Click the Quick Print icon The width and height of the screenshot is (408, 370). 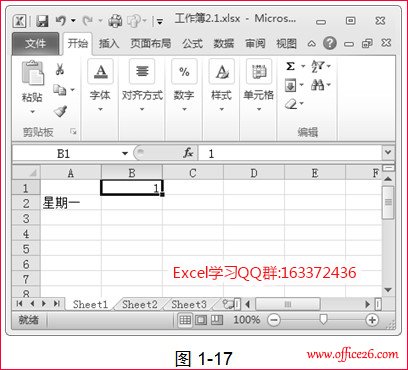(x=115, y=22)
